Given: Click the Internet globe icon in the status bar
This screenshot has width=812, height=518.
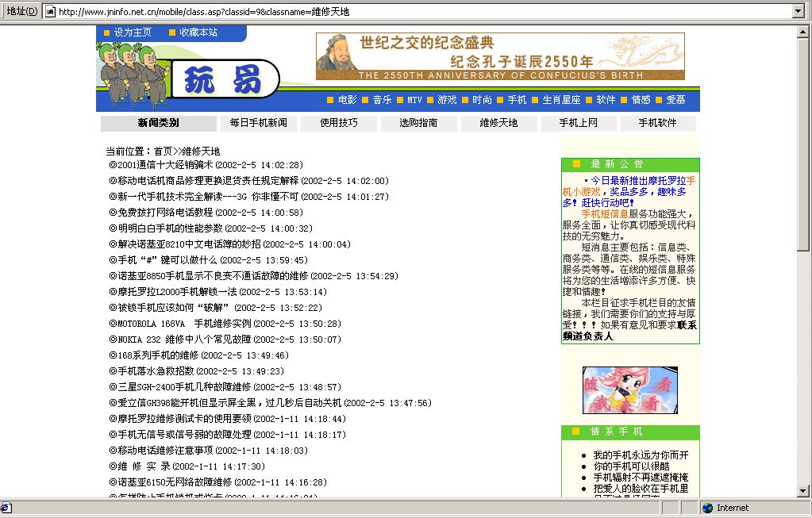Looking at the screenshot, I should click(x=706, y=508).
